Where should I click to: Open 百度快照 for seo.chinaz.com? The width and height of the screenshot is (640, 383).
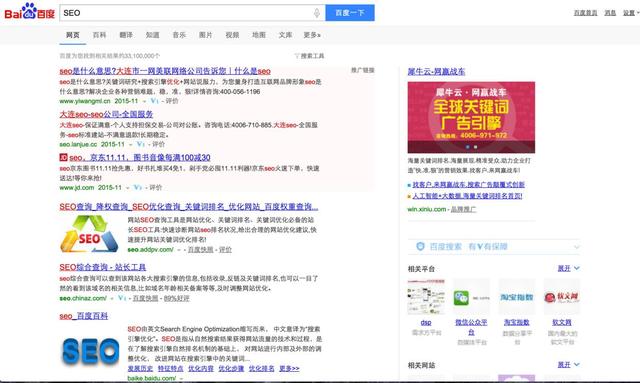[x=145, y=298]
